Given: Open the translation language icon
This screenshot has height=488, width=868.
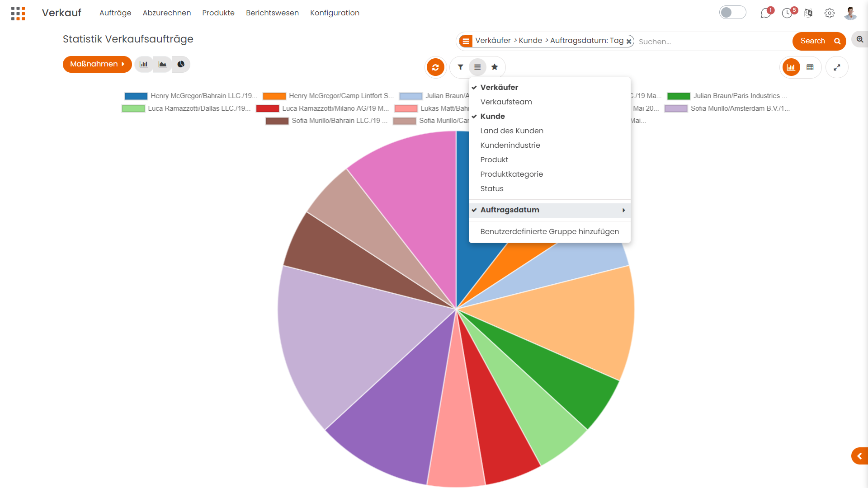Looking at the screenshot, I should 808,13.
